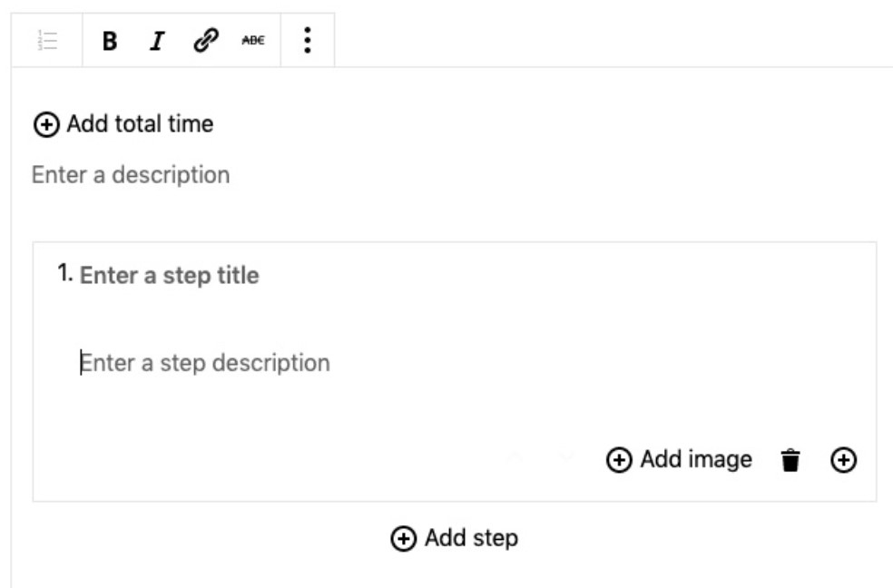This screenshot has width=893, height=588.
Task: Click into the 'Enter a step description' field
Action: [205, 364]
